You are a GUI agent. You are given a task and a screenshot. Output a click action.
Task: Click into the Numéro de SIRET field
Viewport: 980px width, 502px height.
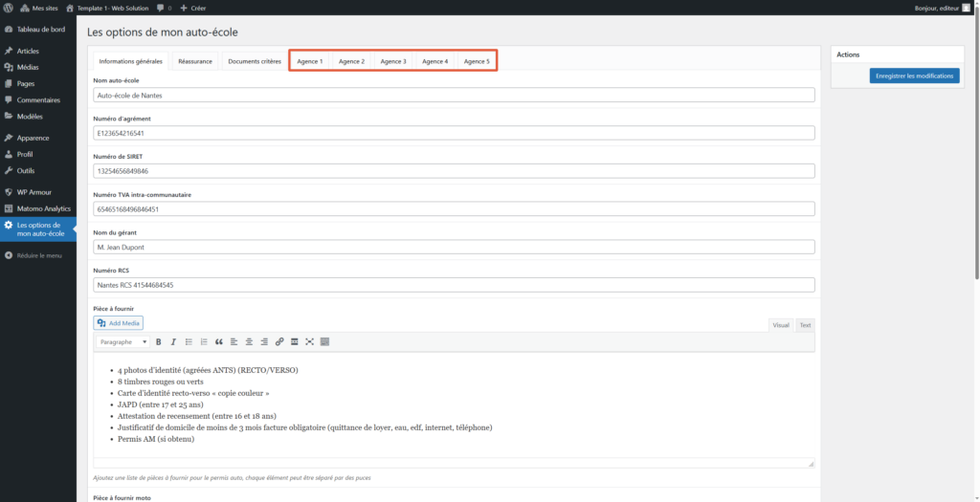click(454, 171)
